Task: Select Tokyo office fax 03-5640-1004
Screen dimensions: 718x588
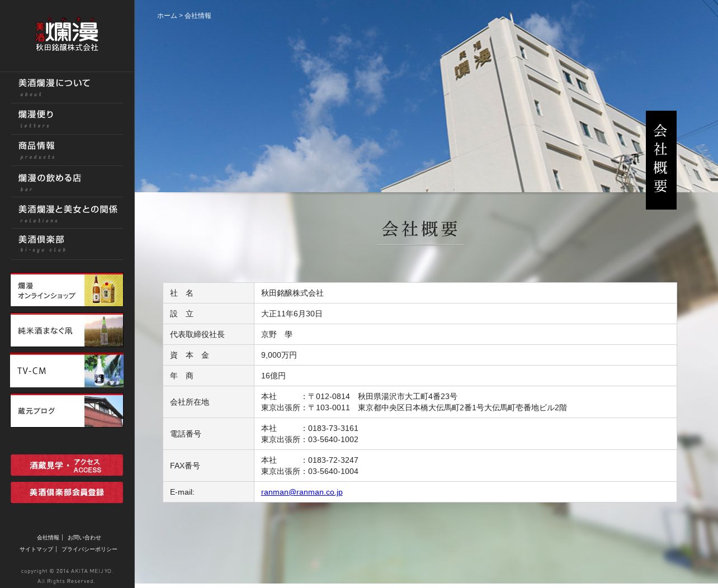Action: (x=310, y=471)
